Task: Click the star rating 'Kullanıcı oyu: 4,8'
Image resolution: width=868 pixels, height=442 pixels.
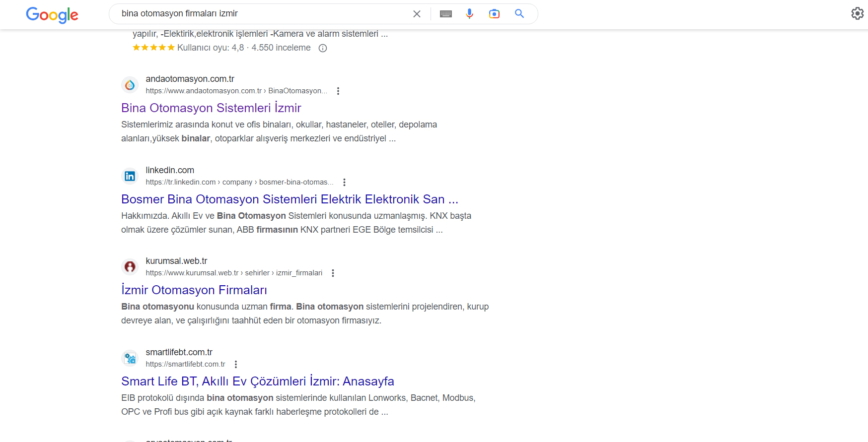Action: (x=188, y=48)
